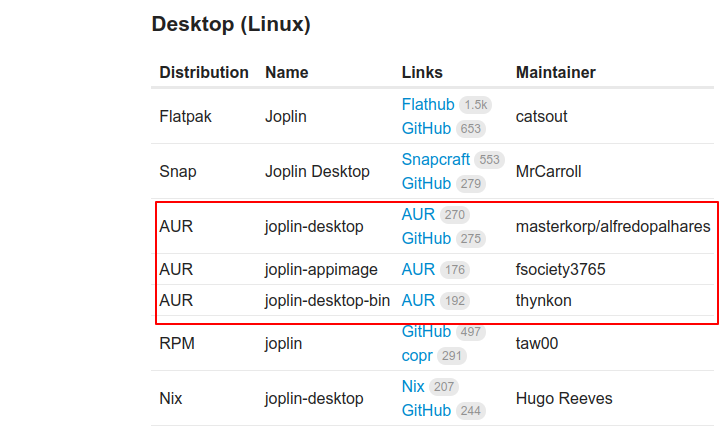Click the Flatpak distribution cell

coord(185,117)
